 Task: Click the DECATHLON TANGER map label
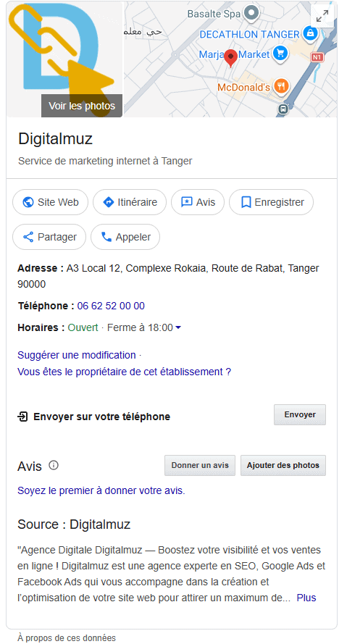(249, 34)
